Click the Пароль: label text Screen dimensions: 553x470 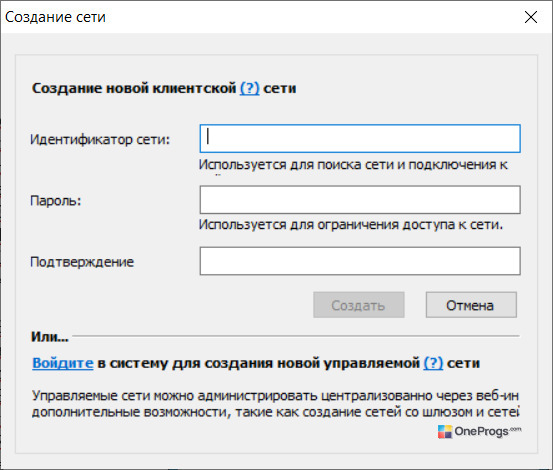pos(56,201)
